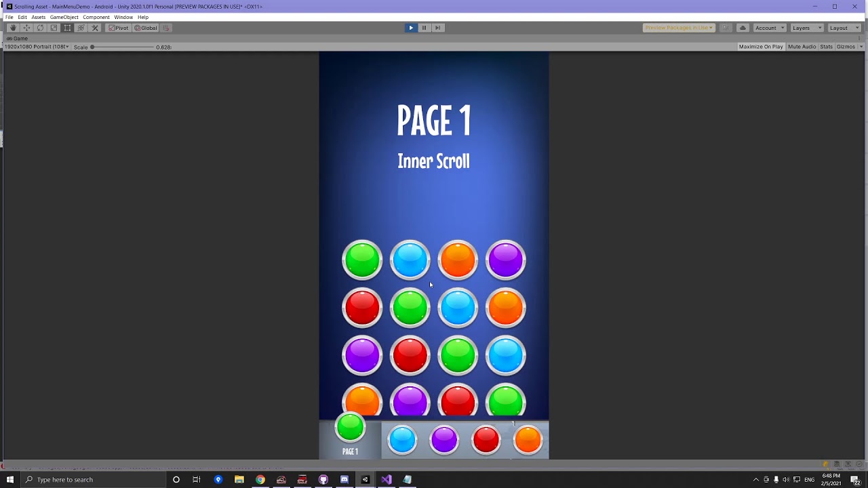
Task: Open Cortana from the taskbar
Action: point(176,480)
